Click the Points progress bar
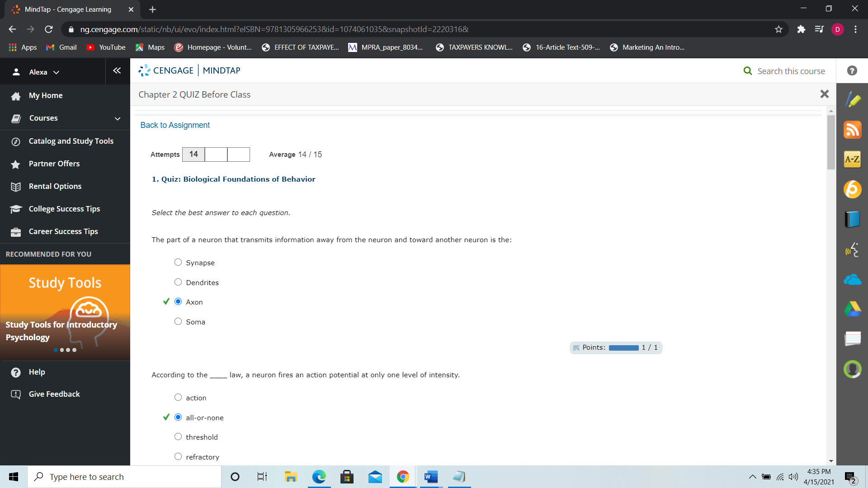The height and width of the screenshot is (488, 868). tap(623, 347)
